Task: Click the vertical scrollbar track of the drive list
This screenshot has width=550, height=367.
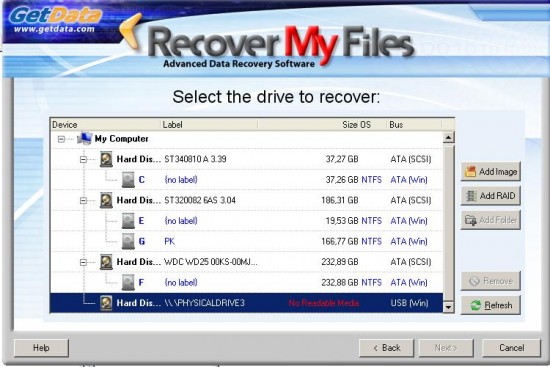Action: point(449,222)
